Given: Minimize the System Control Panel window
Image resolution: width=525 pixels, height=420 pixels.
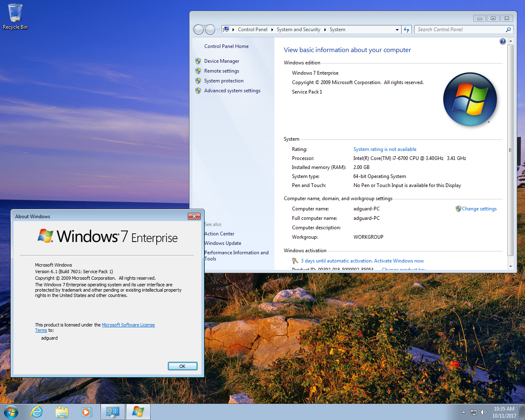Looking at the screenshot, I should (x=479, y=18).
